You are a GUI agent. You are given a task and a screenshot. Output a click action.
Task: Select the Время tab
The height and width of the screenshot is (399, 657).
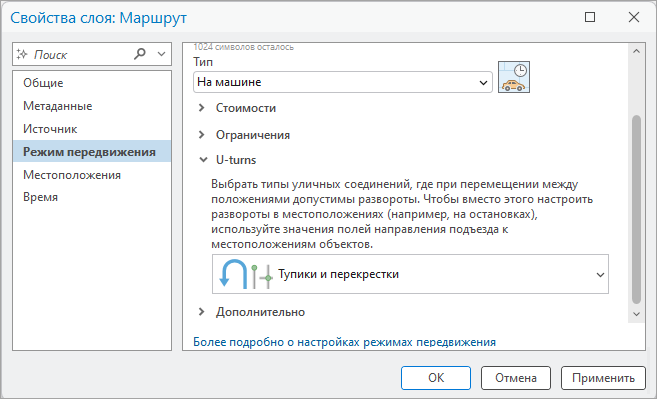[92, 197]
